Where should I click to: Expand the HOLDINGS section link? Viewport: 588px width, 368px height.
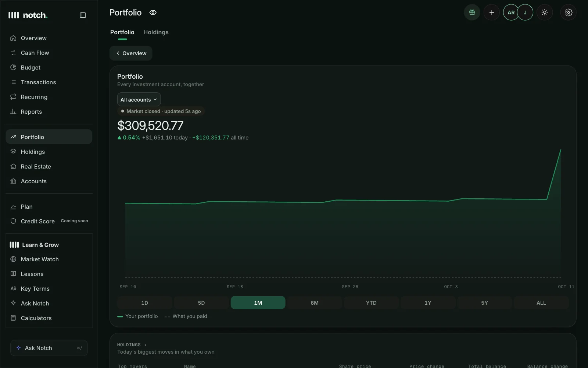point(132,345)
